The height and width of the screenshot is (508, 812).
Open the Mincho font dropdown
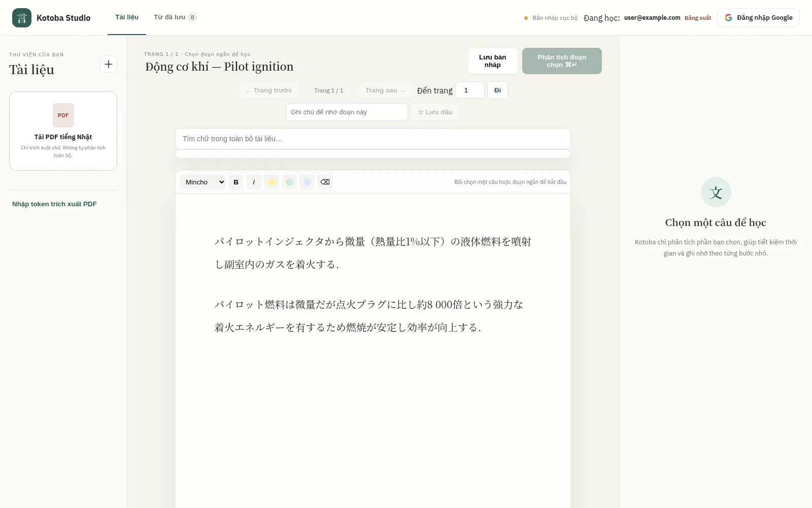coord(202,182)
